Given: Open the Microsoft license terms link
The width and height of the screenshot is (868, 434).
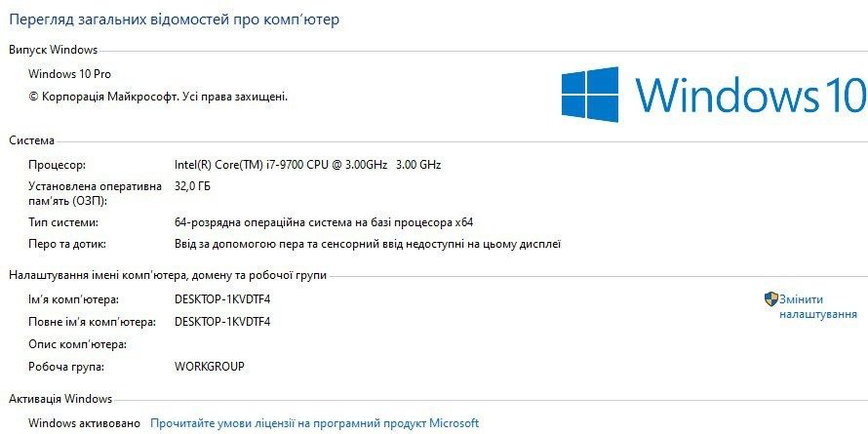Looking at the screenshot, I should [x=314, y=423].
